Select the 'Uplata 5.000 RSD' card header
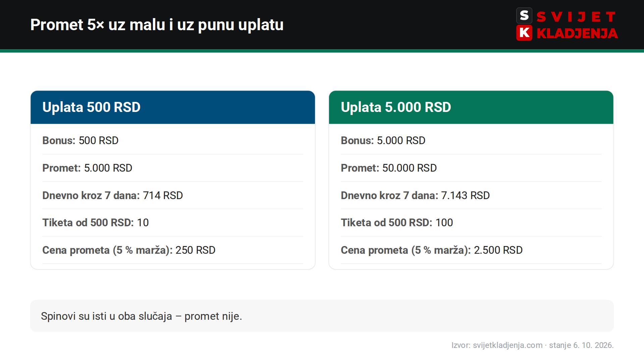This screenshot has width=644, height=362. coord(471,107)
